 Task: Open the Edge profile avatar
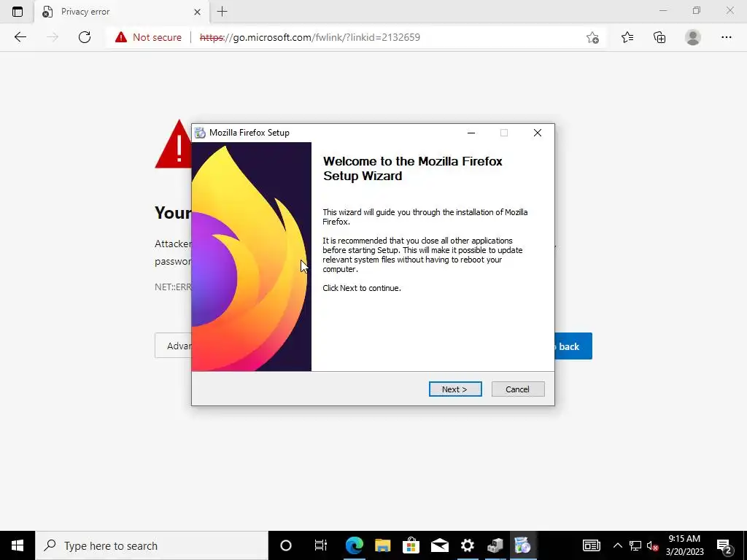click(693, 37)
